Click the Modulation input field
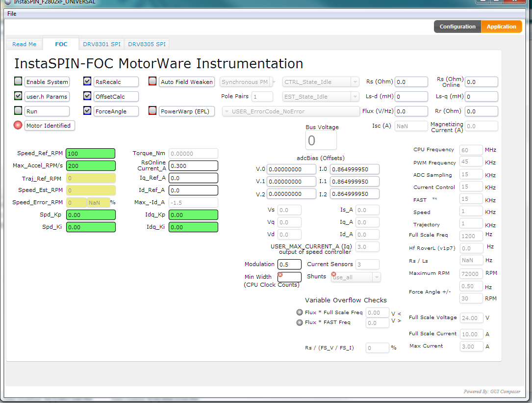532x403 pixels. [289, 265]
